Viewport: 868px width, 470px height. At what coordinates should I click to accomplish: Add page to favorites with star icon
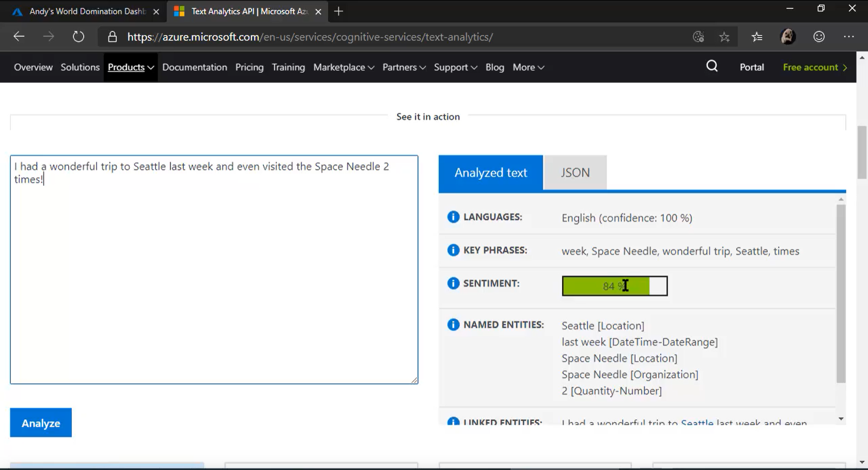724,37
